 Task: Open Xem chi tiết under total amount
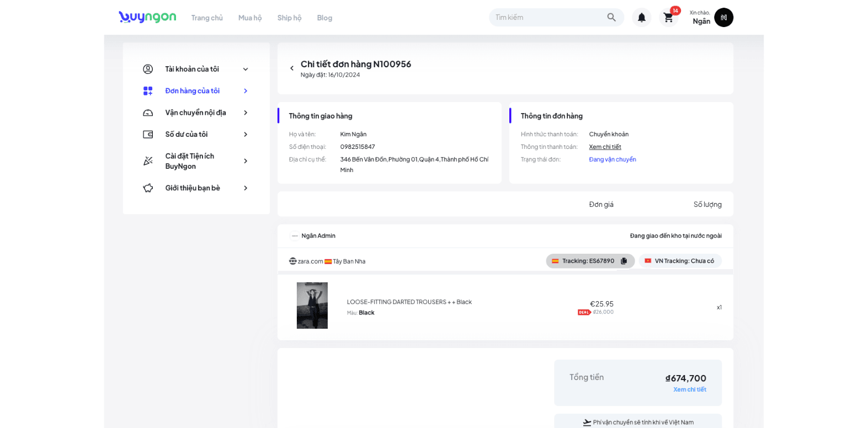pyautogui.click(x=689, y=389)
